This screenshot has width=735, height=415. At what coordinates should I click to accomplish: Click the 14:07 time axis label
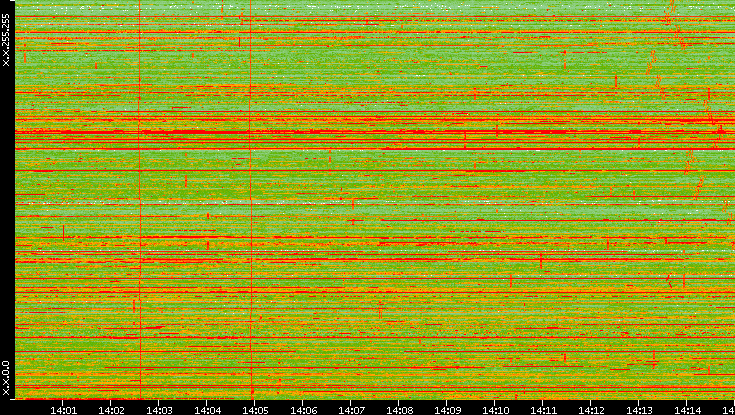[x=351, y=410]
